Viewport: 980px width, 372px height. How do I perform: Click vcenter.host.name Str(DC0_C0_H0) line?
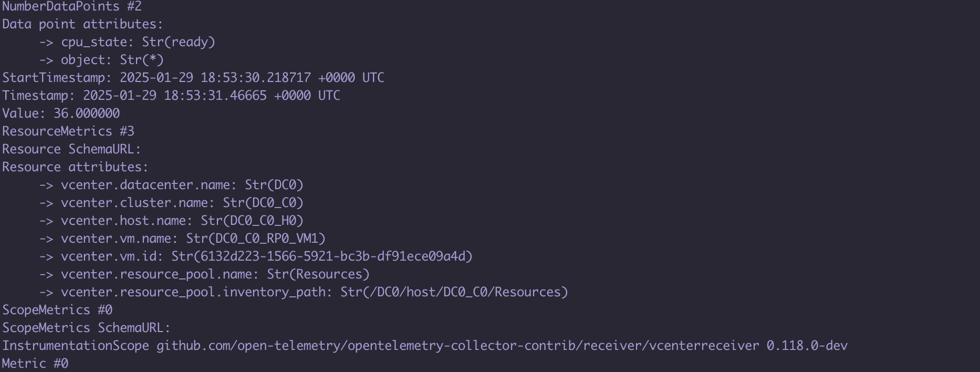point(172,221)
